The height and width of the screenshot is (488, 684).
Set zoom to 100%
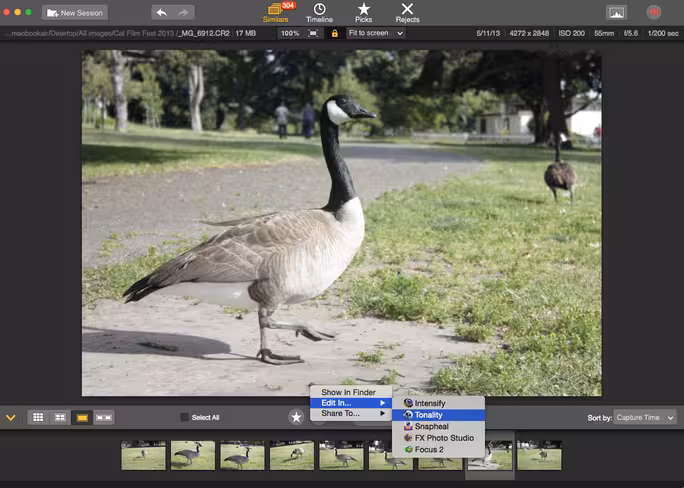tap(290, 33)
